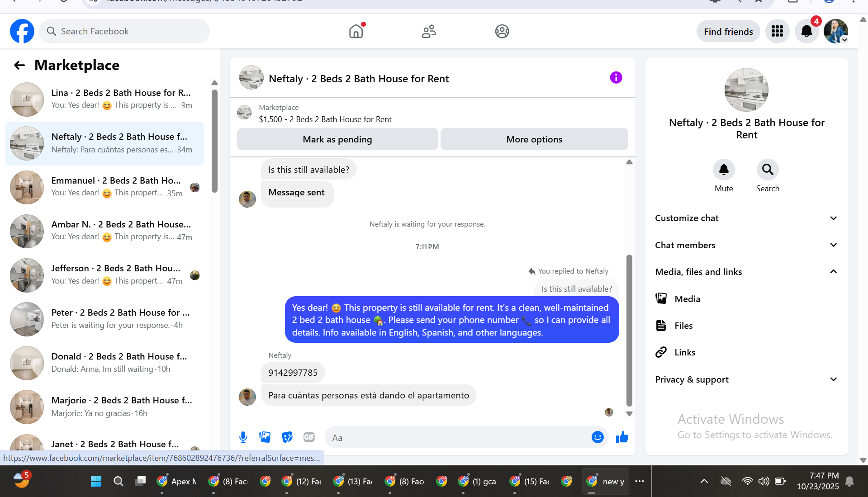Click conversation list scrollbar thumb

click(214, 140)
